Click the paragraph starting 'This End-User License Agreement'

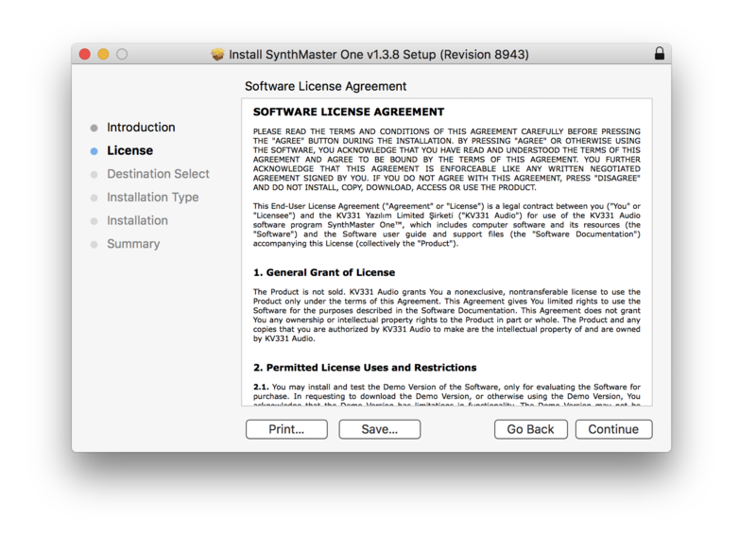pyautogui.click(x=446, y=225)
